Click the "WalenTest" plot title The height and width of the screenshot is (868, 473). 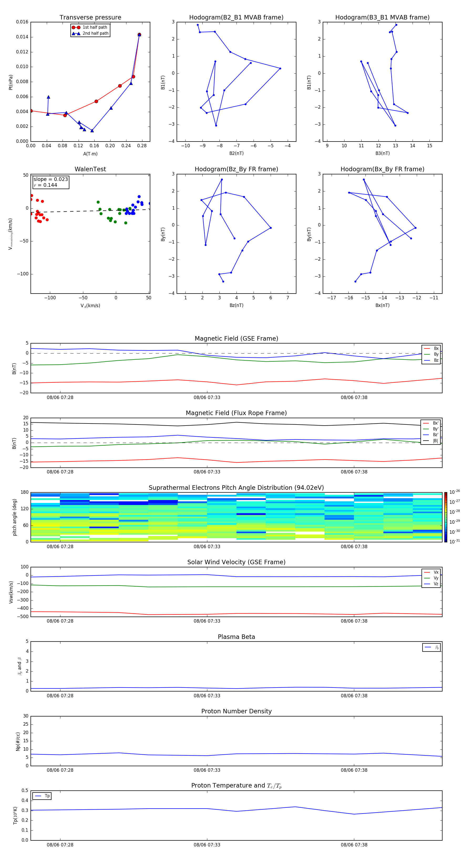pyautogui.click(x=90, y=169)
